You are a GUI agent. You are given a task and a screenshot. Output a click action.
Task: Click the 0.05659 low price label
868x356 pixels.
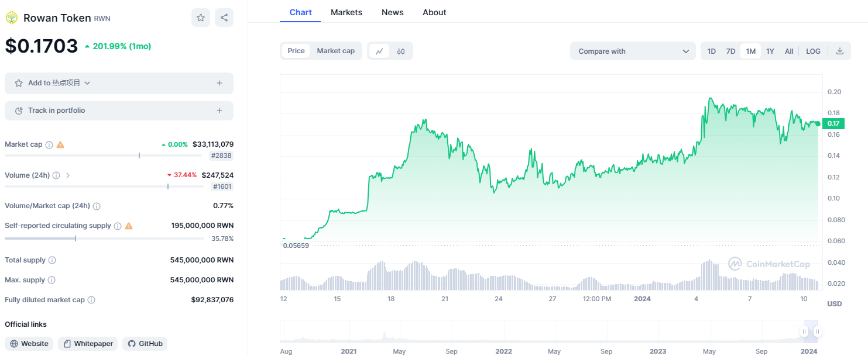pos(296,246)
